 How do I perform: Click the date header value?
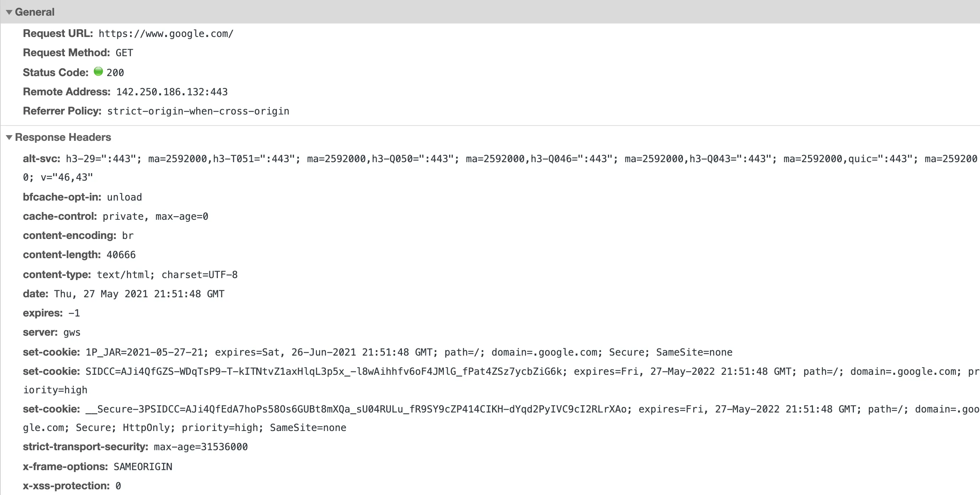(x=139, y=294)
